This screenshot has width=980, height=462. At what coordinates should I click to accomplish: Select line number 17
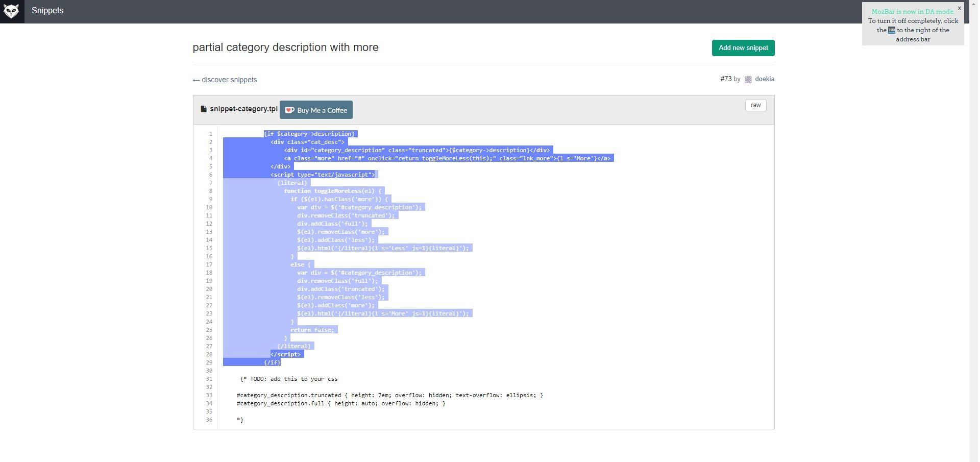209,264
